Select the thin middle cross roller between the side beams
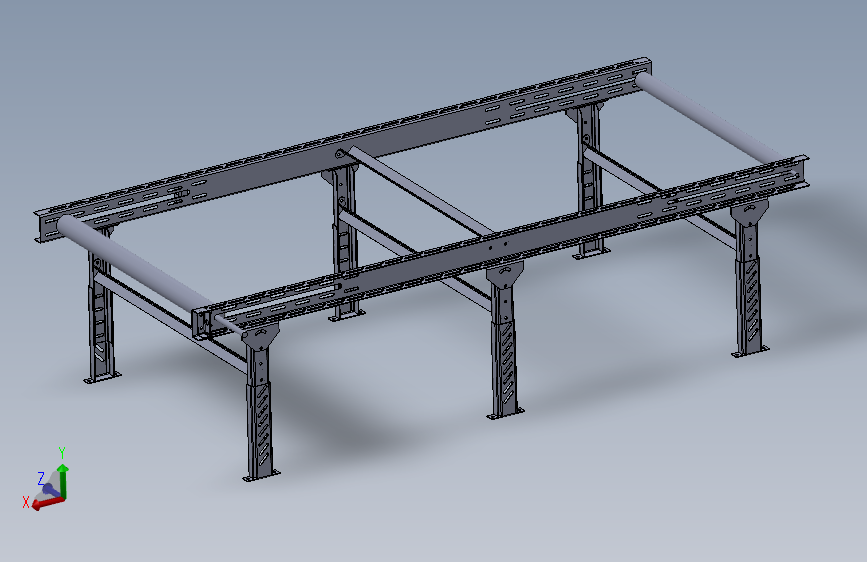Image resolution: width=867 pixels, height=562 pixels. (420, 190)
